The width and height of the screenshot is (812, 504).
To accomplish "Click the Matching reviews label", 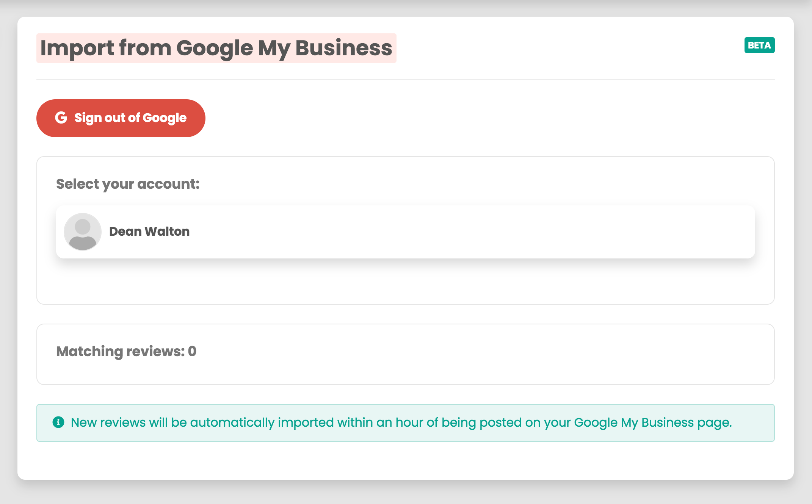I will coord(120,351).
